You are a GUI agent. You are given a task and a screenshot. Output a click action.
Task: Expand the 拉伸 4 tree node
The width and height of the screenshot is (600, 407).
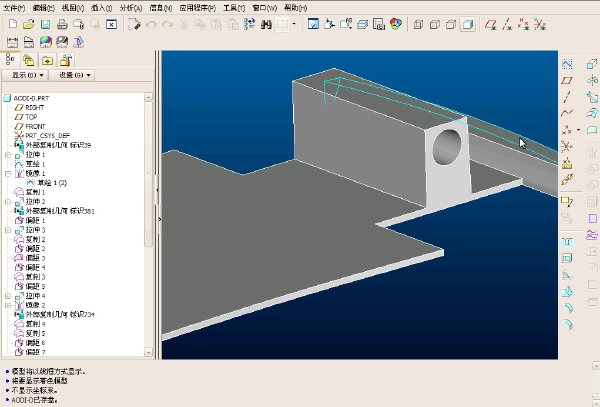(x=8, y=296)
